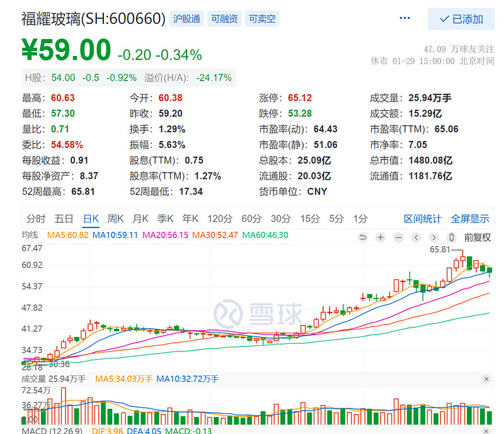Open the 前复权 adjustment dropdown
Screen dimensions: 504x434
478,237
